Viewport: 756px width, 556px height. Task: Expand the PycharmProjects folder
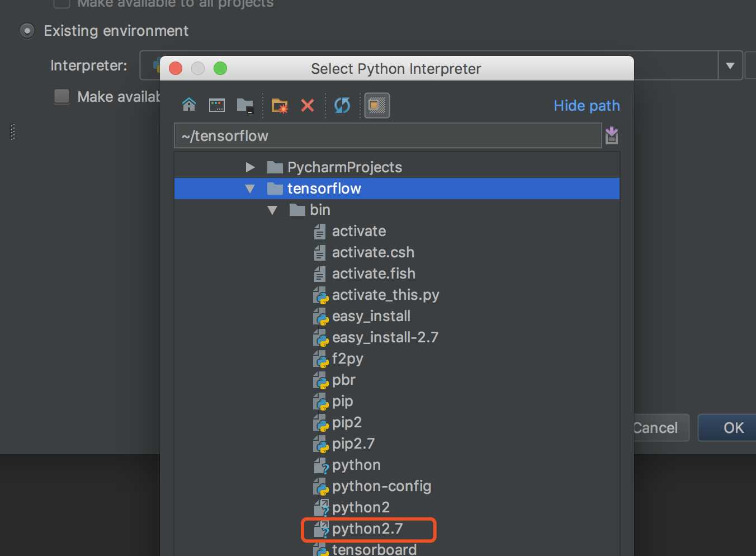(250, 167)
